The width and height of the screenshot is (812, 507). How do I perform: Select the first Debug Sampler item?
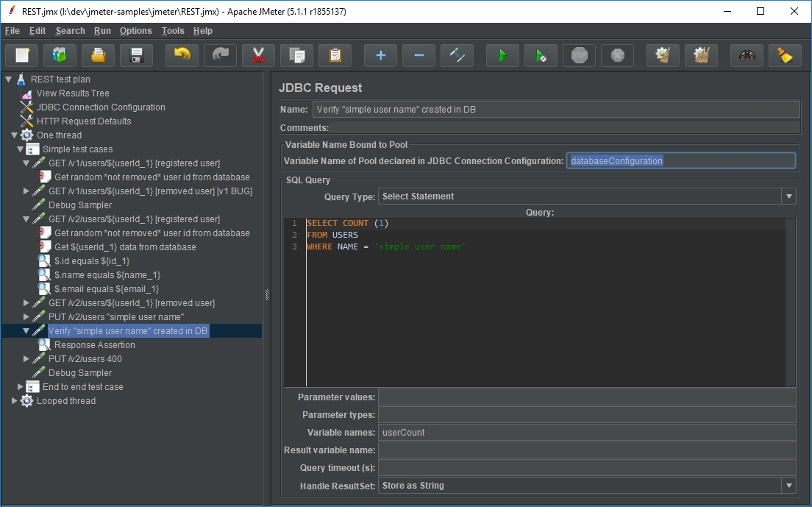79,205
